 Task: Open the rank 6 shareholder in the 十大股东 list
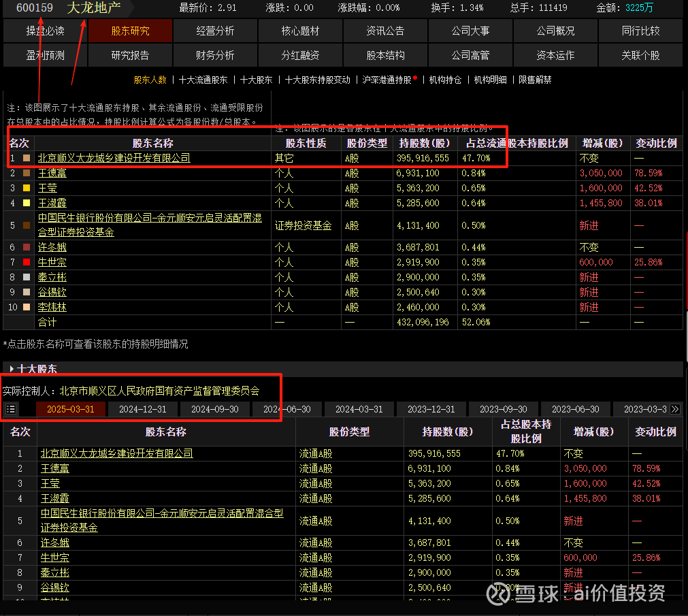[55, 542]
